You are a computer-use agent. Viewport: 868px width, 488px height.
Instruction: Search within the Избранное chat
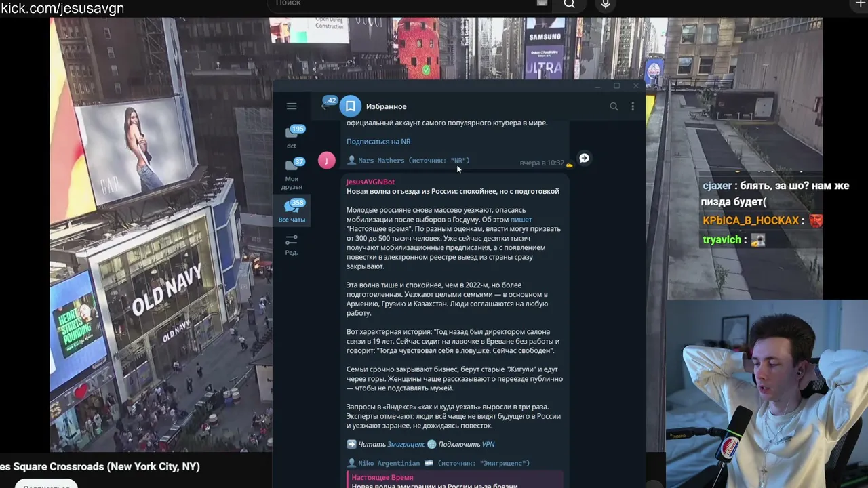(x=614, y=106)
